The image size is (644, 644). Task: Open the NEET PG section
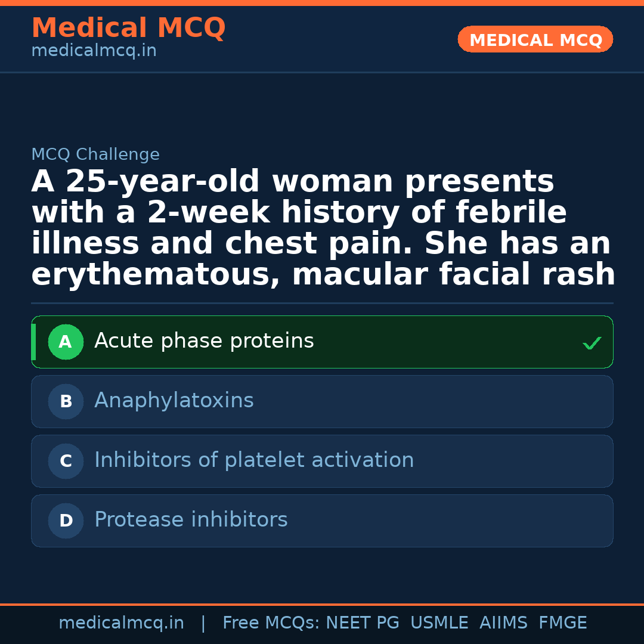click(x=362, y=623)
